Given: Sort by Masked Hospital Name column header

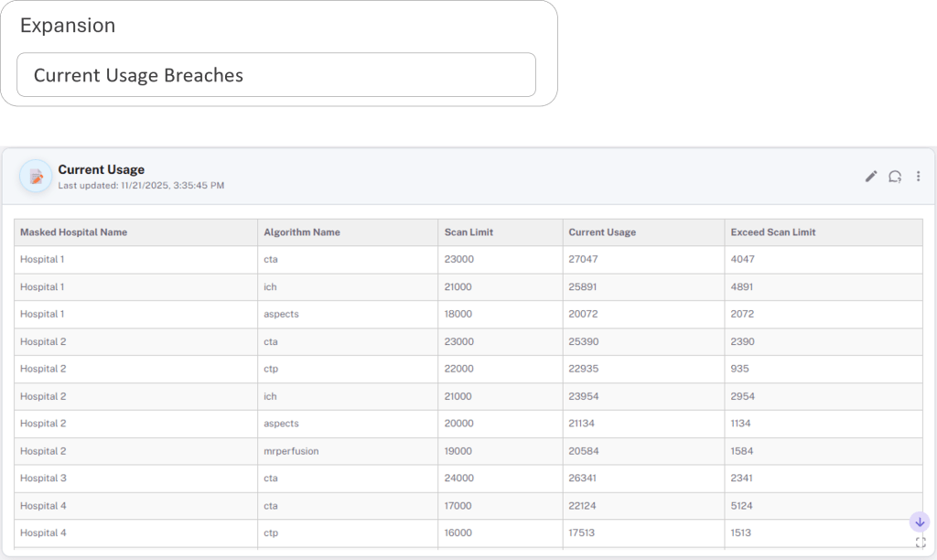Looking at the screenshot, I should (73, 232).
